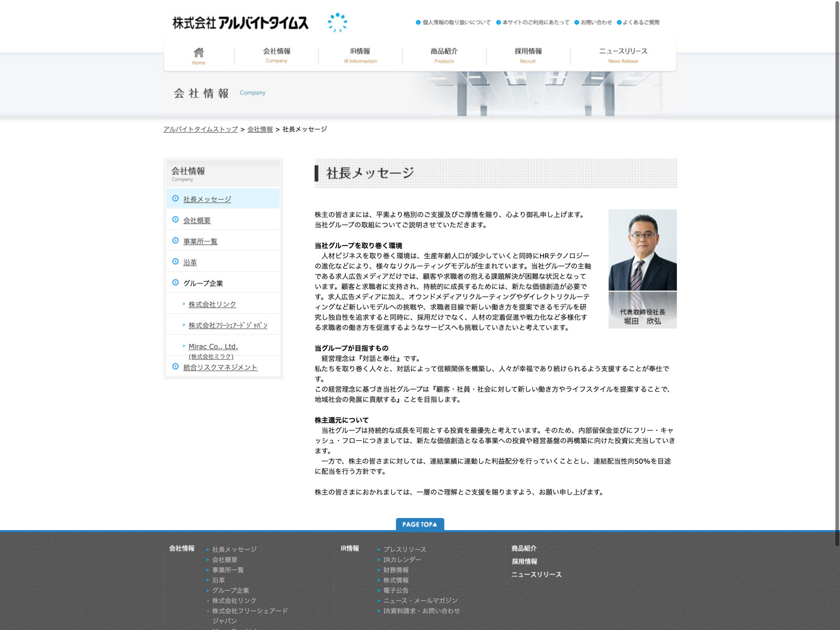Open プレスリリース link in the footer
The image size is (840, 630).
tap(404, 549)
